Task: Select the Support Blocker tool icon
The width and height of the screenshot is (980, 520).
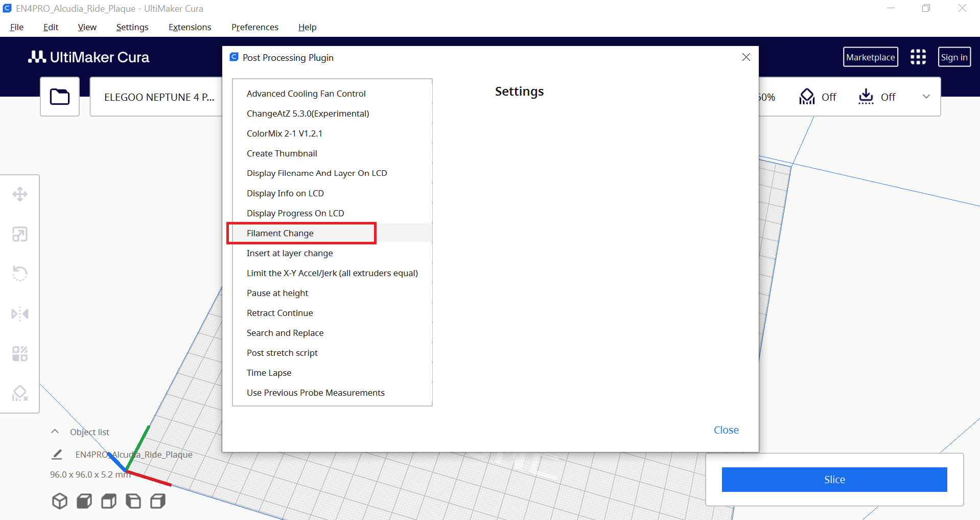Action: click(20, 393)
